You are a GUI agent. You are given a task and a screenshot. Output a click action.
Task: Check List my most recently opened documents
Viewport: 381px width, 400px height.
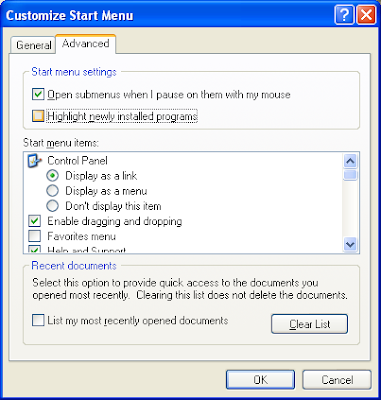point(38,320)
